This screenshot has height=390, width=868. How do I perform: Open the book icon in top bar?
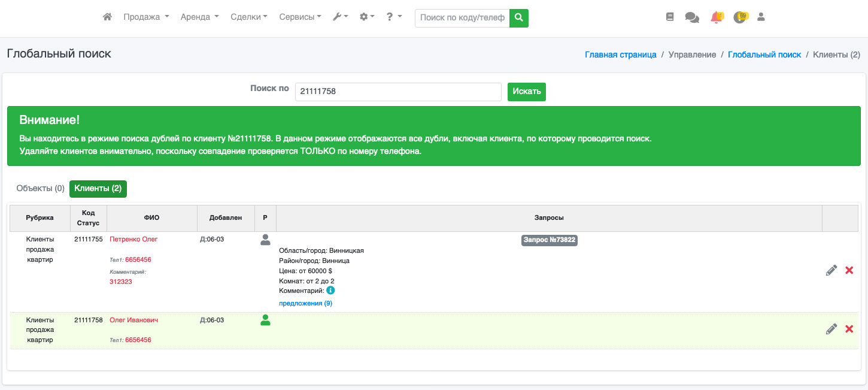[x=670, y=17]
